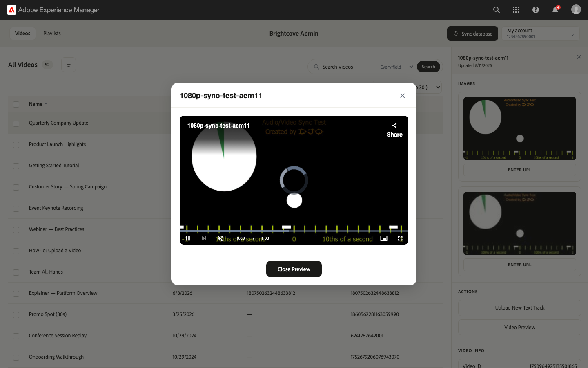
Task: Click the 1860562281163059990 ID cell
Action: pyautogui.click(x=374, y=314)
